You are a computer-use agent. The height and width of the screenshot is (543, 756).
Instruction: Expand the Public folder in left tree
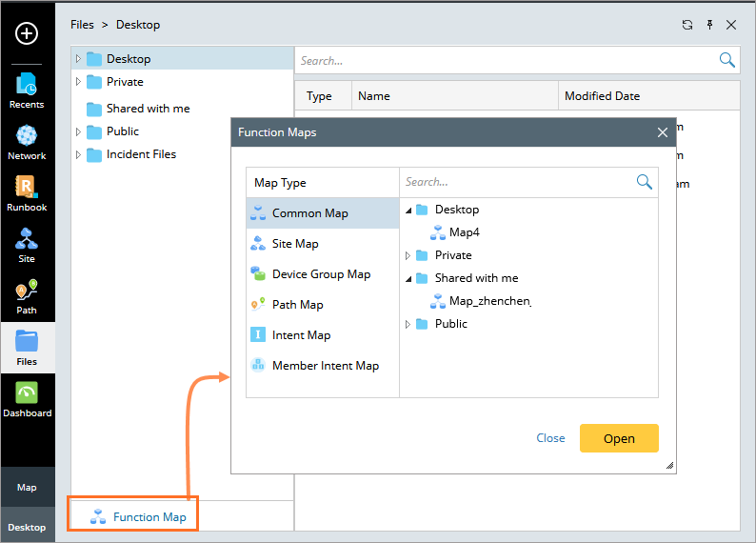(78, 131)
